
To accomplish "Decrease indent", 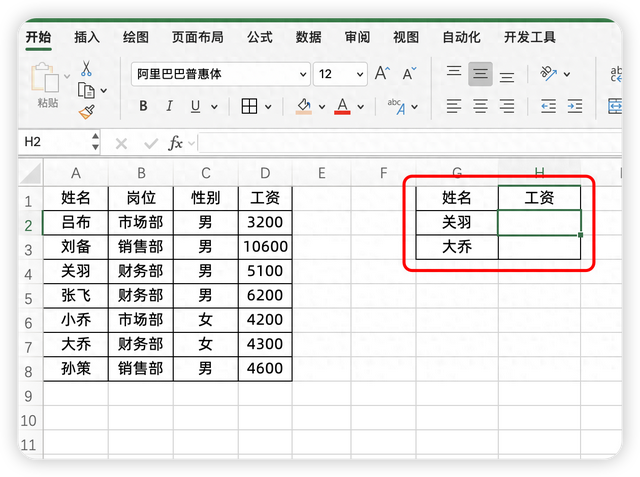I will [549, 107].
